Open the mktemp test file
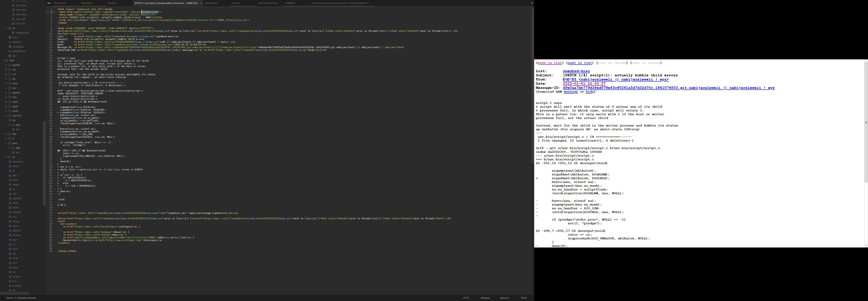 click(17, 212)
